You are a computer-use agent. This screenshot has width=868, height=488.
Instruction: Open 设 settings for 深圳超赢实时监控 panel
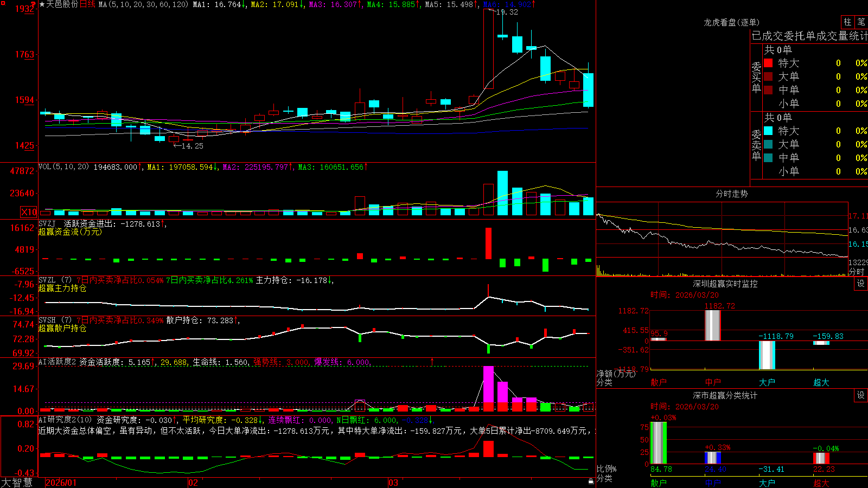coord(861,284)
